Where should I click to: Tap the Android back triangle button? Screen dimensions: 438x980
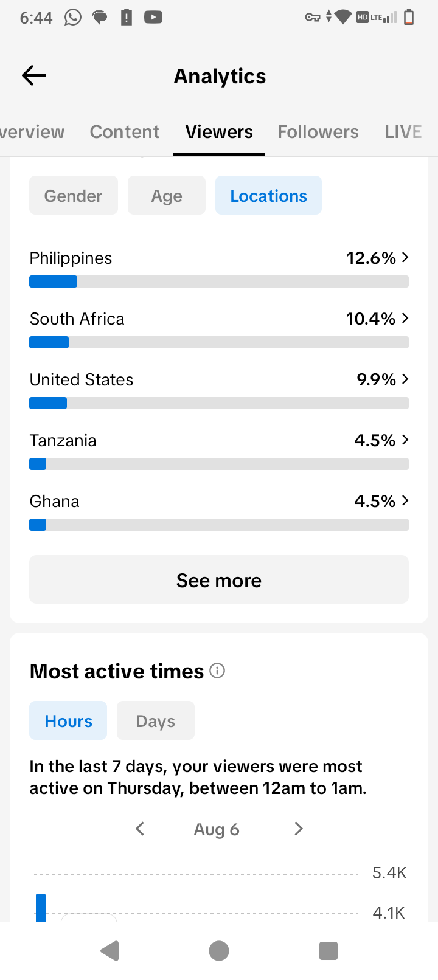point(110,951)
